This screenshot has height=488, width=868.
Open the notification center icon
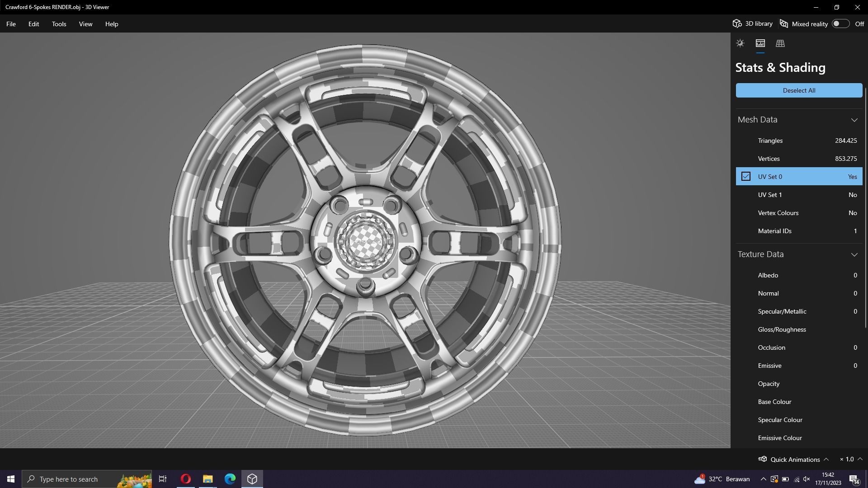coord(854,479)
